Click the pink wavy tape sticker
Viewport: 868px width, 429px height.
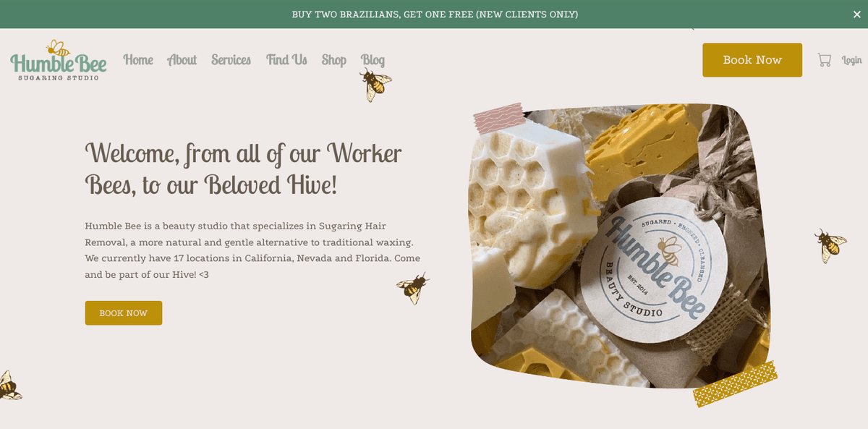tap(499, 118)
